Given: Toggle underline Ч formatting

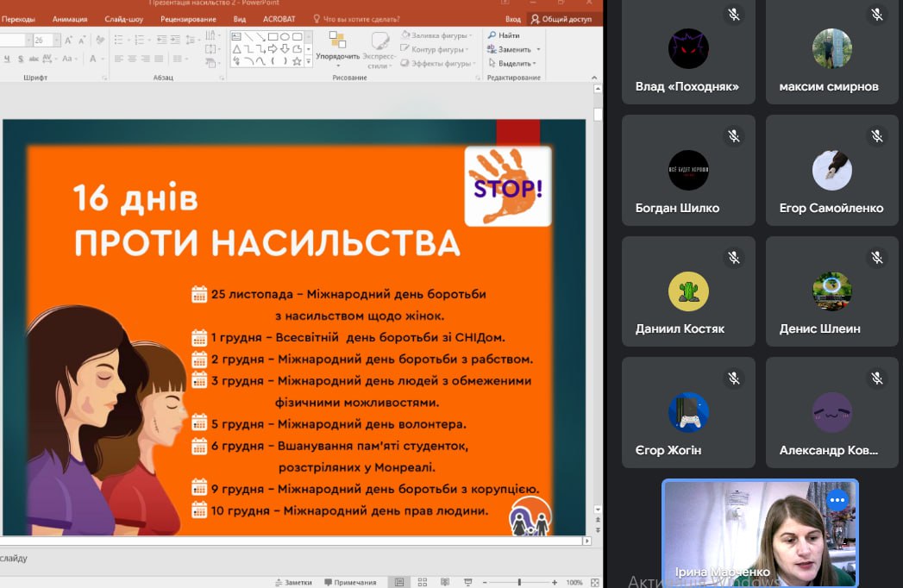Looking at the screenshot, I should click(7, 59).
